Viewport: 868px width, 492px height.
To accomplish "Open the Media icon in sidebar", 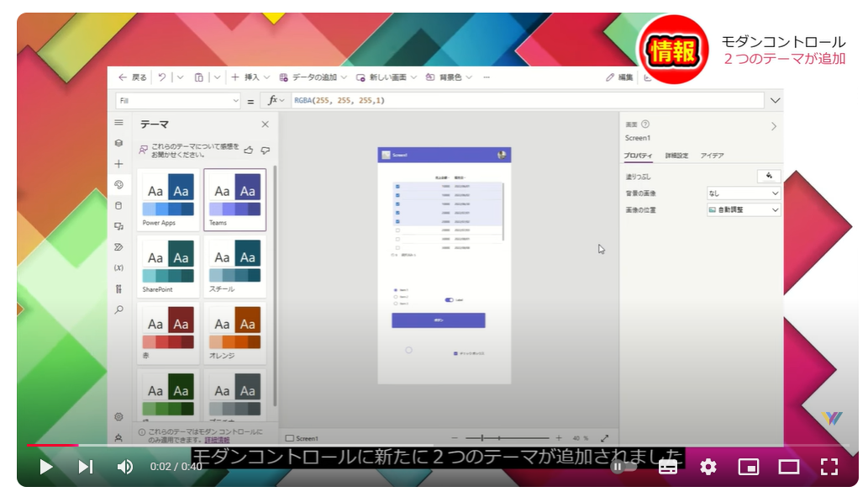I will coord(119,226).
